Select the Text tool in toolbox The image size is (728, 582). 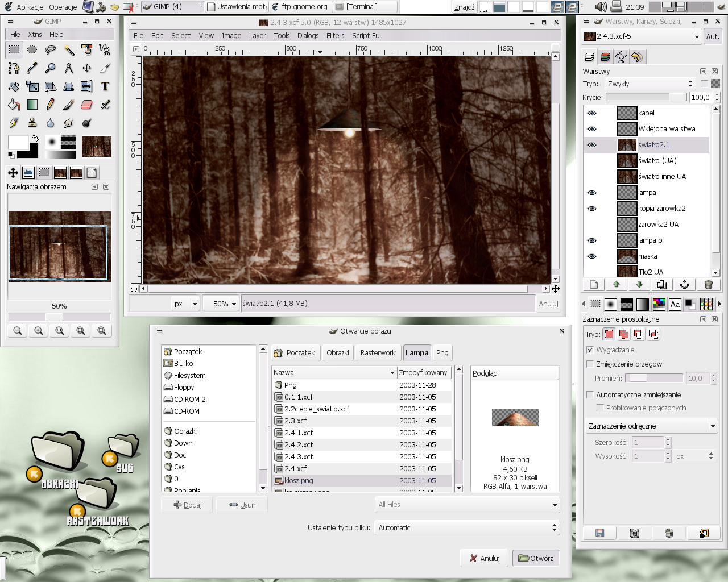[105, 86]
